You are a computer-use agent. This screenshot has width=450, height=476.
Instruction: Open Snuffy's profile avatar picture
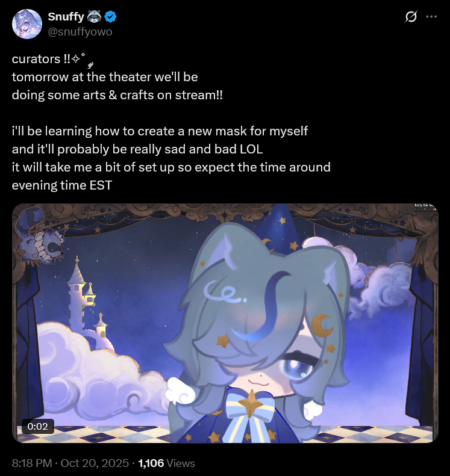pos(27,24)
